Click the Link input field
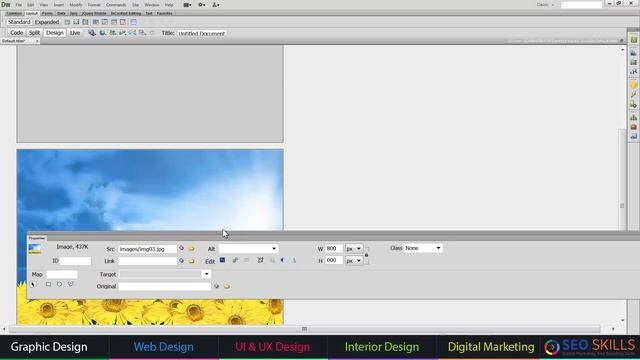The height and width of the screenshot is (360, 640). click(147, 261)
